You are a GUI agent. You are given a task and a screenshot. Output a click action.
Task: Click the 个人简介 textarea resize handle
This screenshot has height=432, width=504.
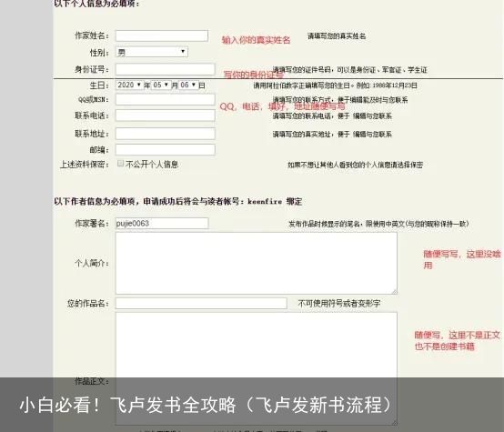click(x=395, y=292)
